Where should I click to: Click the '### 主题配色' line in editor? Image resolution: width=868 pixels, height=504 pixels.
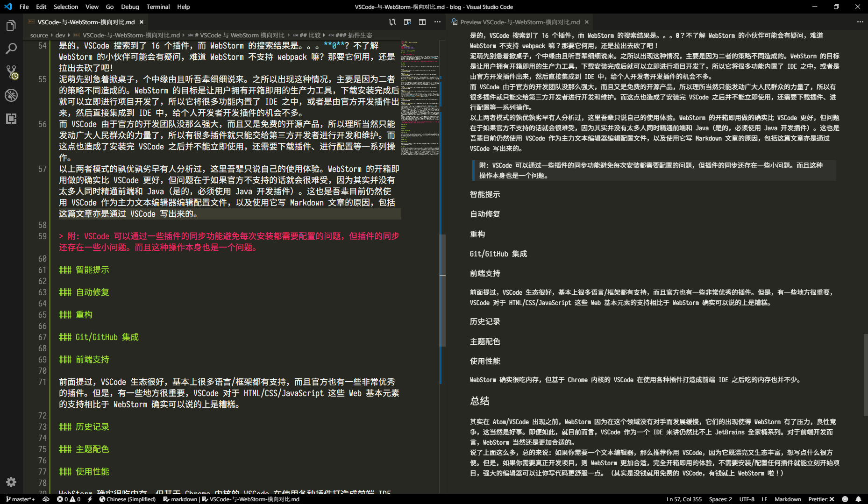(x=84, y=449)
